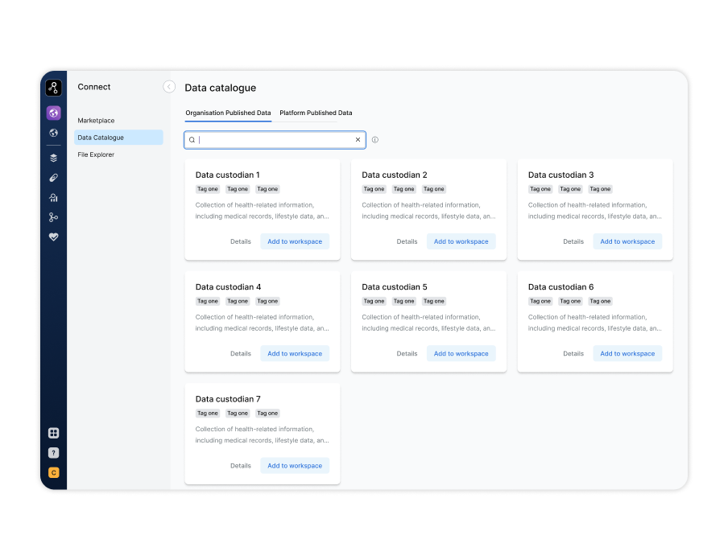Select Organisation Published Data tab
This screenshot has width=728, height=560.
pyautogui.click(x=228, y=113)
